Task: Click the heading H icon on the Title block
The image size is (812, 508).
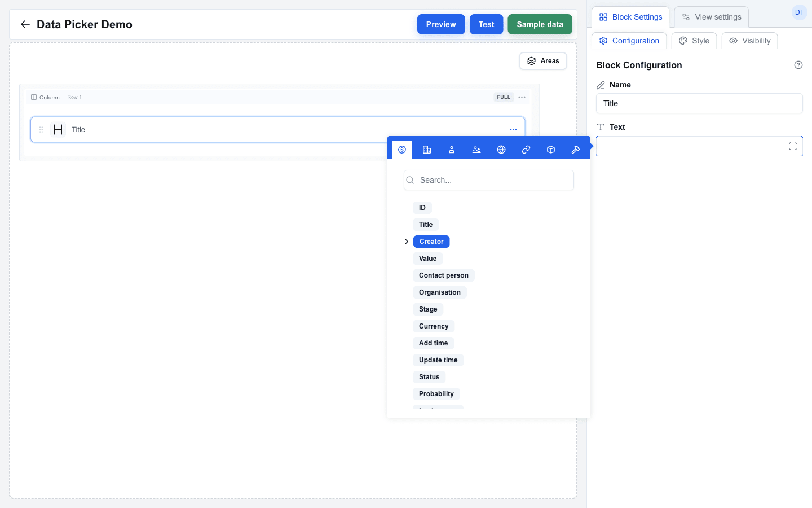Action: click(58, 130)
